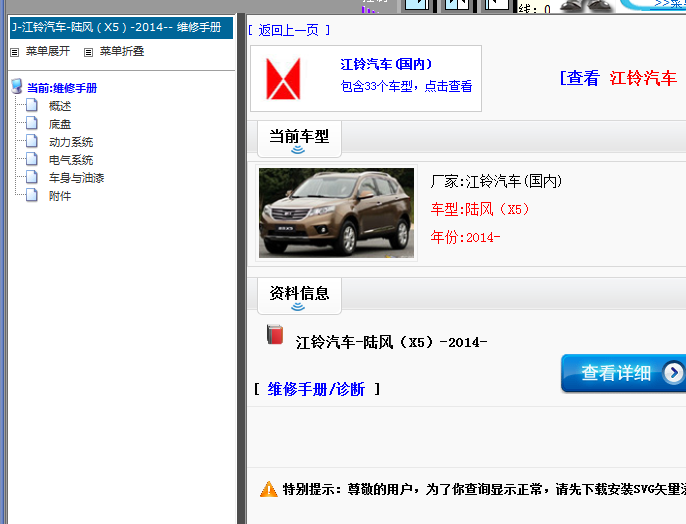
Task: Click the 特别提示 notice text
Action: 484,489
